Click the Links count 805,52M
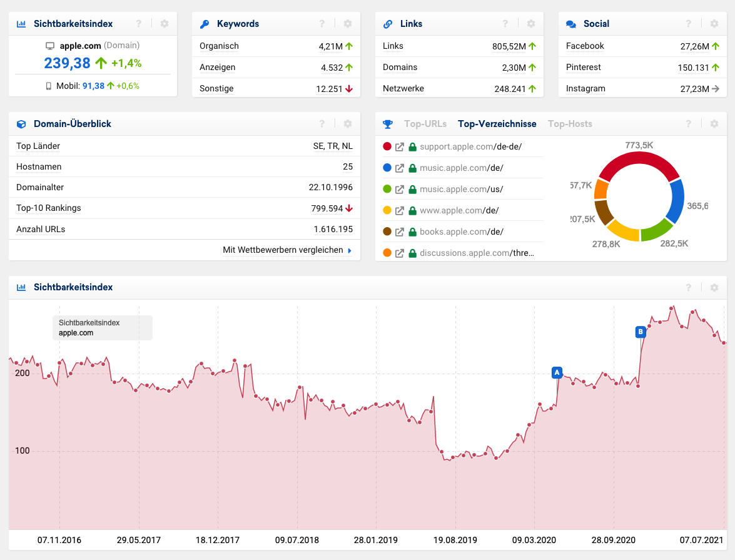The width and height of the screenshot is (735, 560). point(509,46)
